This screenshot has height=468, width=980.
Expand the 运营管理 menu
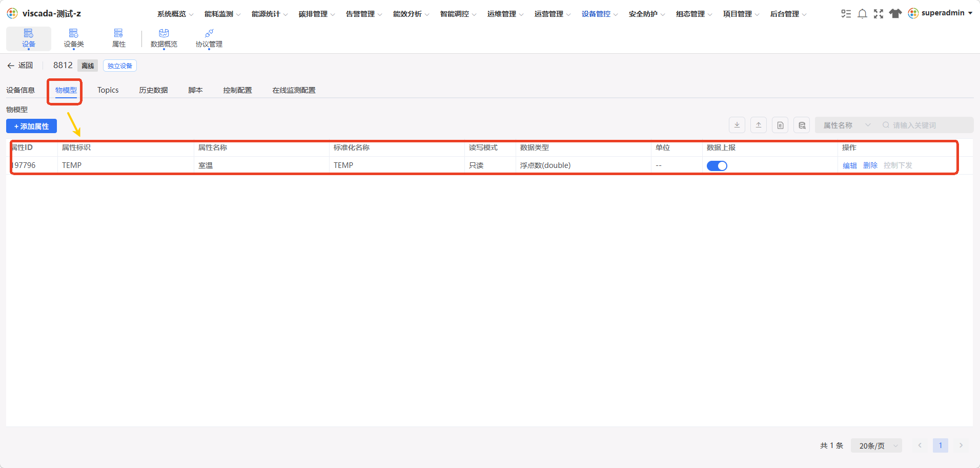(x=553, y=14)
